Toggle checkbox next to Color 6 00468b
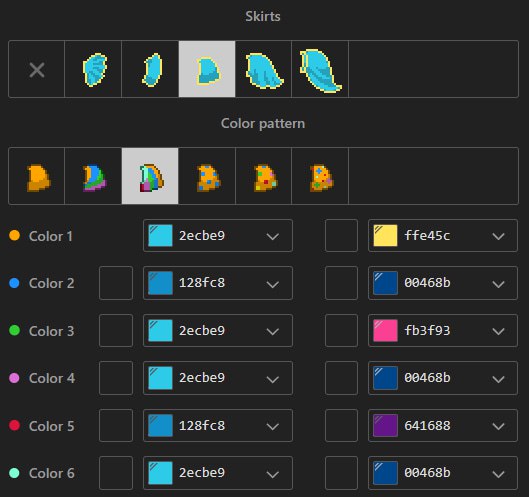This screenshot has width=529, height=497. (341, 473)
